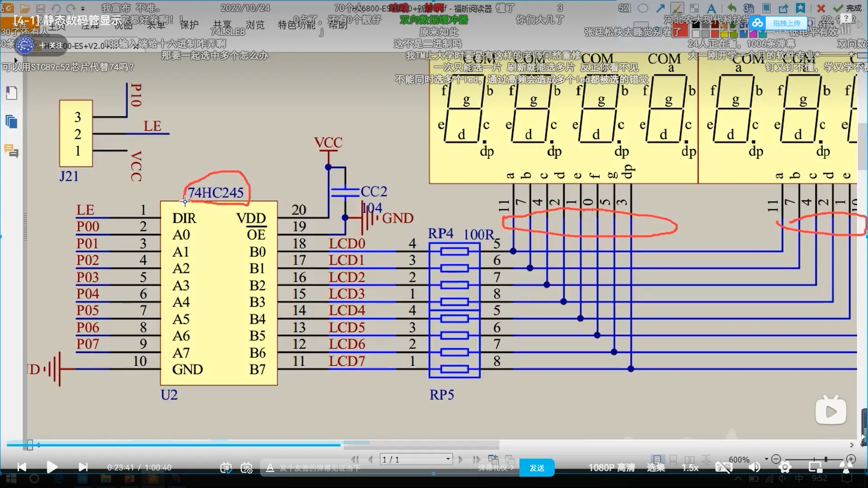Open the 浏览 menu tab
Viewport: 868px width, 488px height.
(x=255, y=24)
